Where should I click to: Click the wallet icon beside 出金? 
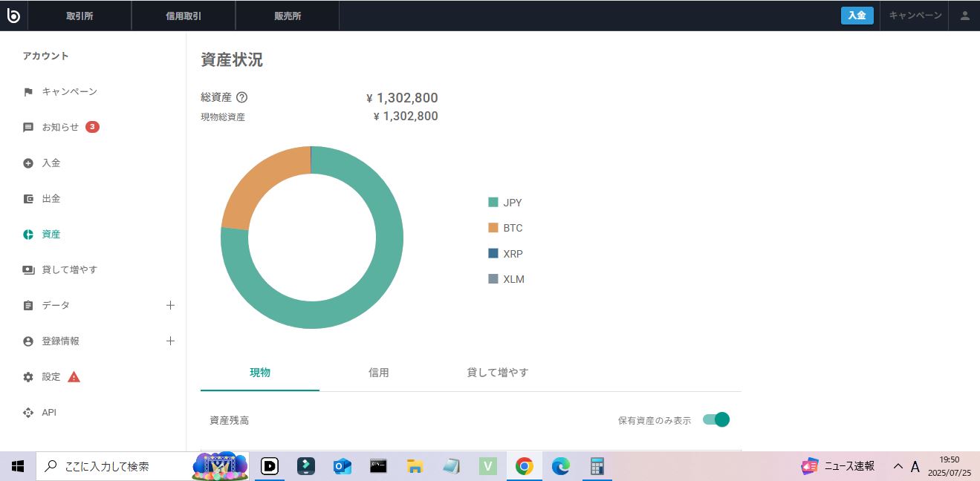pyautogui.click(x=28, y=199)
